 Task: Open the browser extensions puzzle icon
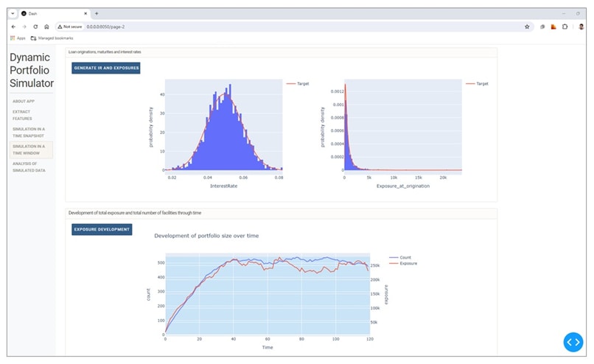point(565,26)
